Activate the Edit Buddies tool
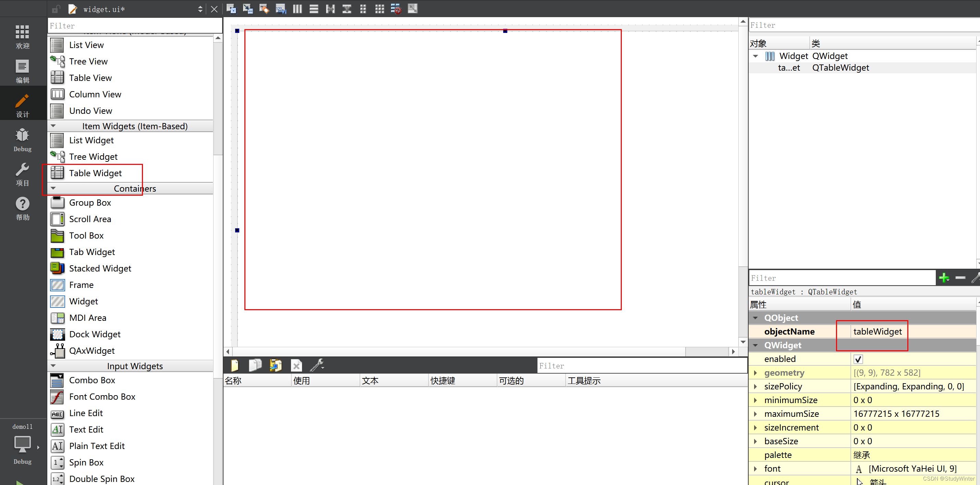The width and height of the screenshot is (980, 485). (x=264, y=9)
